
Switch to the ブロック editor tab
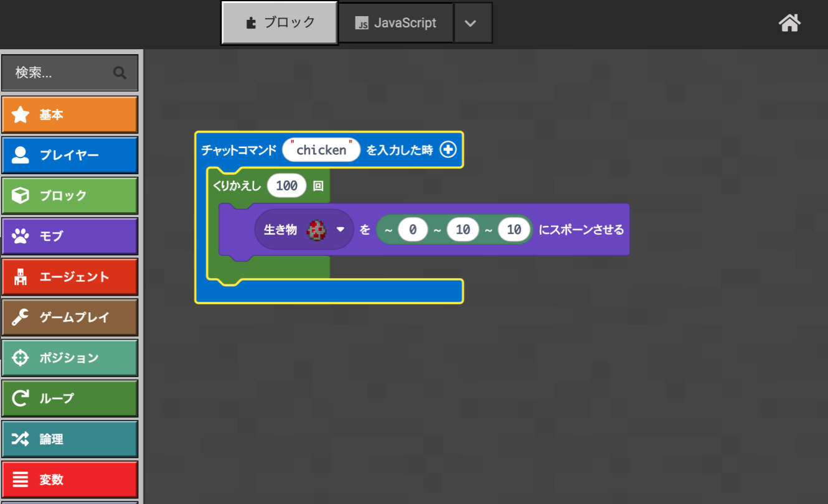tap(280, 23)
